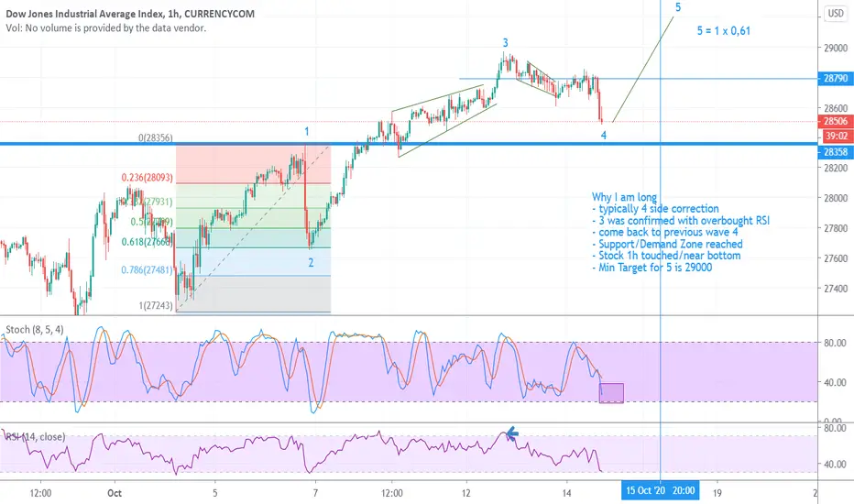Click Fibonacci level 0.236(28093) label
Screen dimensions: 854x504
pos(147,178)
